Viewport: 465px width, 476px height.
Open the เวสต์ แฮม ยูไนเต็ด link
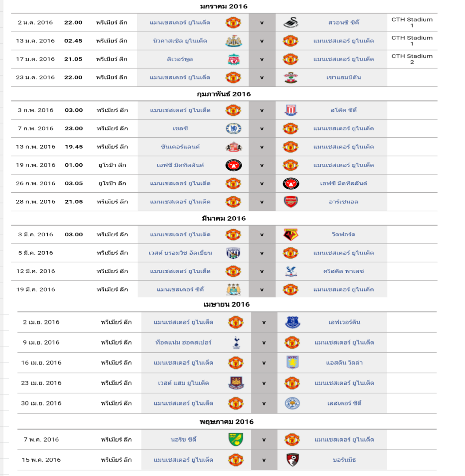click(x=183, y=383)
